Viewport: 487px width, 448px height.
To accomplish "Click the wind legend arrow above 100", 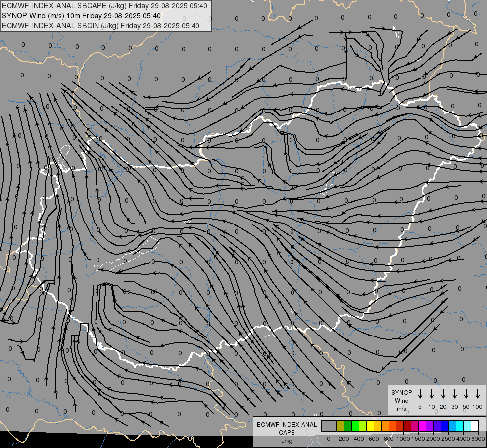I will (x=478, y=394).
